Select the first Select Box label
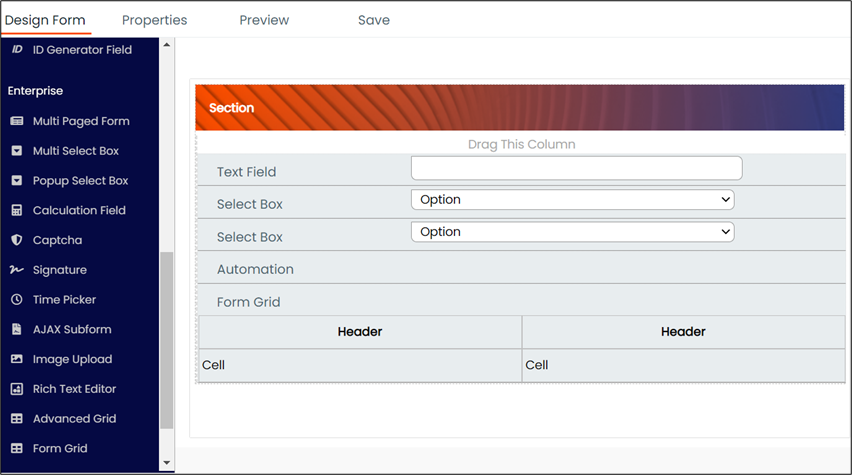 (250, 204)
